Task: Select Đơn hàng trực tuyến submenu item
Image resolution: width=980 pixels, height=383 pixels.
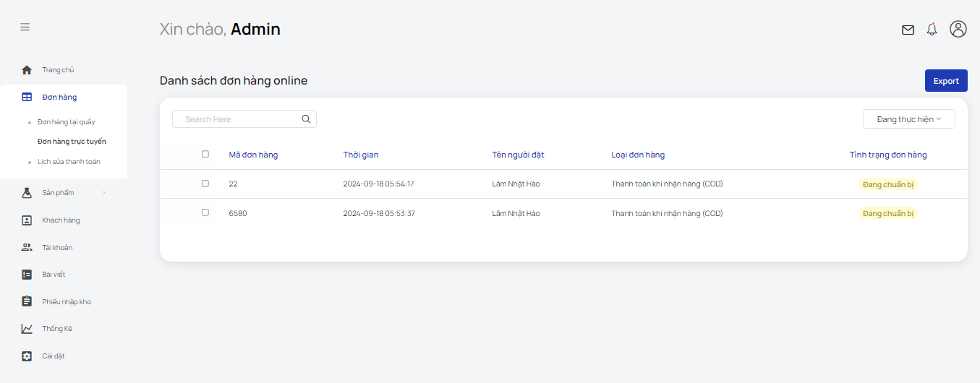Action: (72, 142)
